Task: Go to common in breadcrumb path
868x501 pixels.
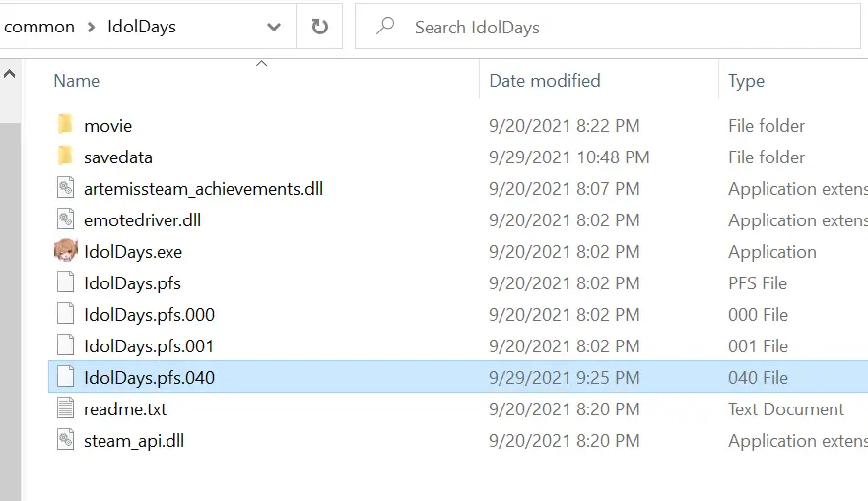Action: click(x=38, y=27)
